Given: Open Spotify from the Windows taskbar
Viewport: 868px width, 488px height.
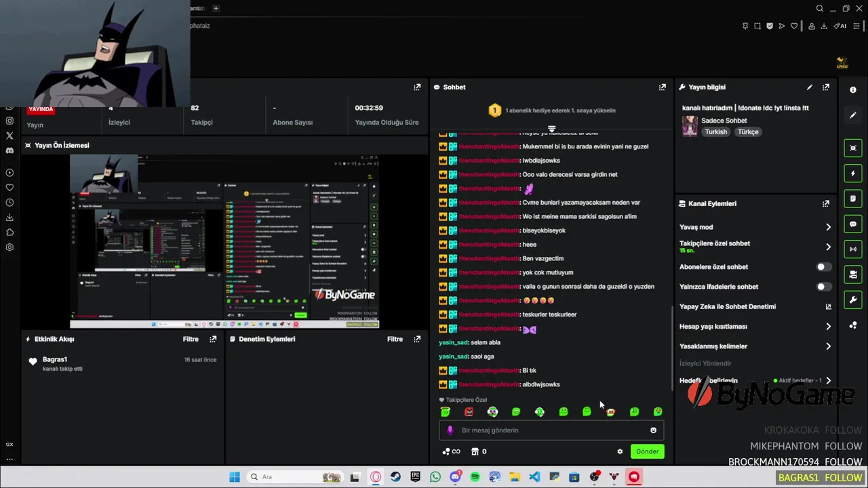Looking at the screenshot, I should pyautogui.click(x=475, y=477).
